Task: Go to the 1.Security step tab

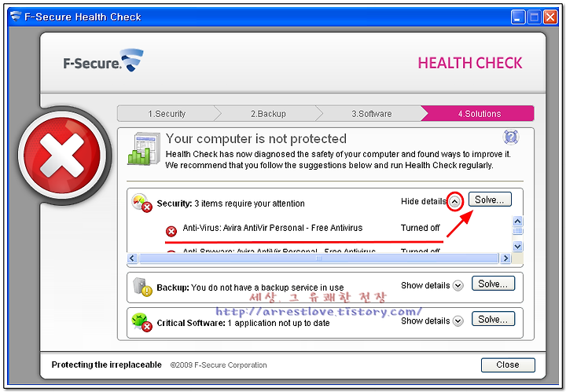Action: [167, 114]
